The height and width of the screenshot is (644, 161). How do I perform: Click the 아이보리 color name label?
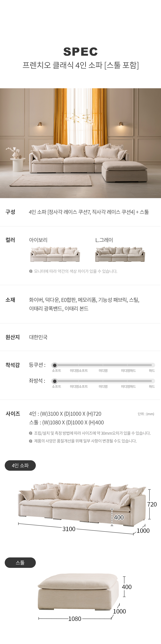pyautogui.click(x=38, y=240)
